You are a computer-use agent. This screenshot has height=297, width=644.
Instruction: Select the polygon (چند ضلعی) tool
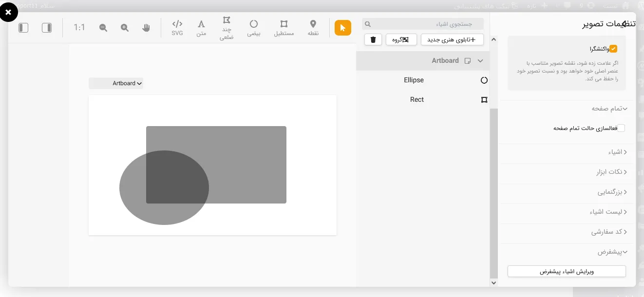(227, 28)
